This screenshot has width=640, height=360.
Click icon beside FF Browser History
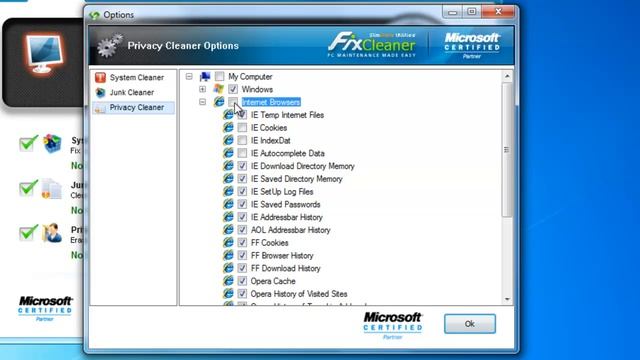click(x=229, y=255)
